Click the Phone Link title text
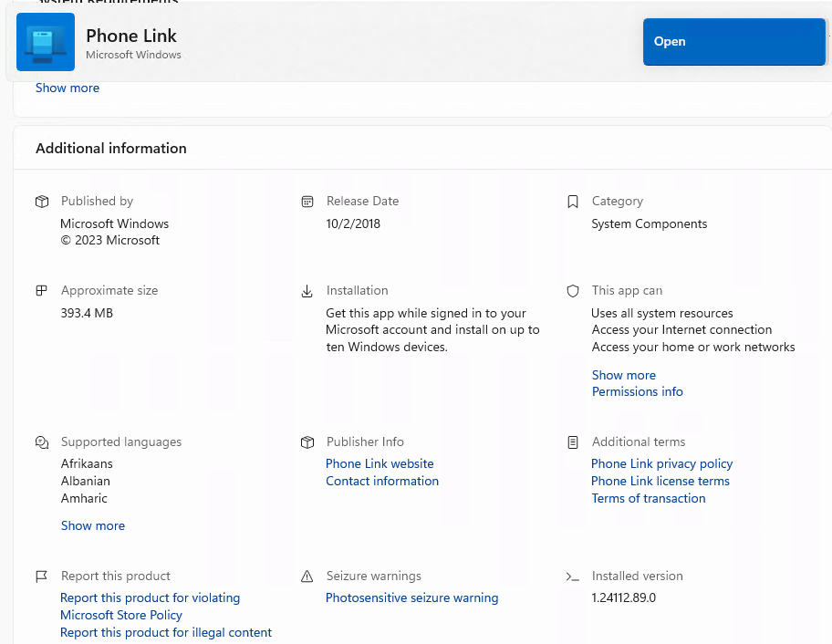The image size is (832, 644). click(131, 36)
